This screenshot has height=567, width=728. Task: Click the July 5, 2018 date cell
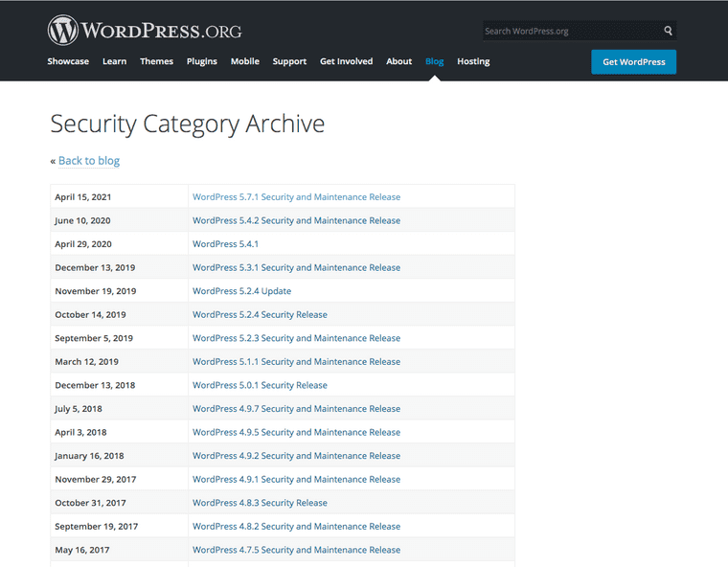click(x=120, y=409)
